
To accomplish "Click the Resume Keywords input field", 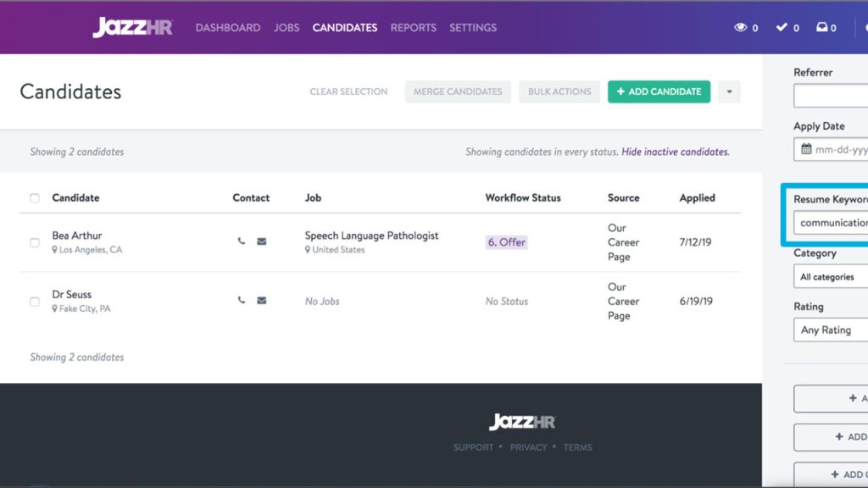I will click(x=832, y=223).
